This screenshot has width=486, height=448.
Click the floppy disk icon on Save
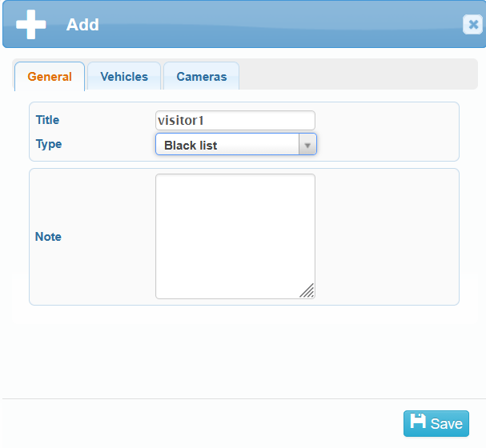pos(417,423)
